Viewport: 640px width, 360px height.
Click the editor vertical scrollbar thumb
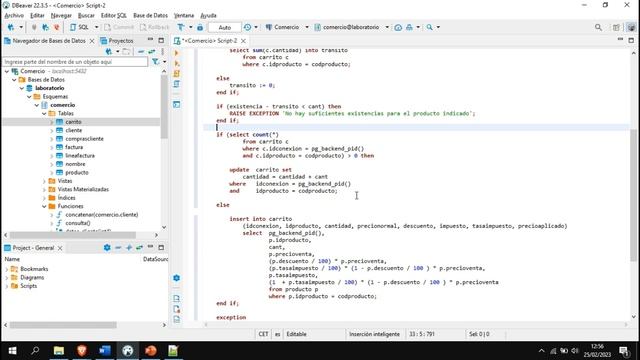633,195
